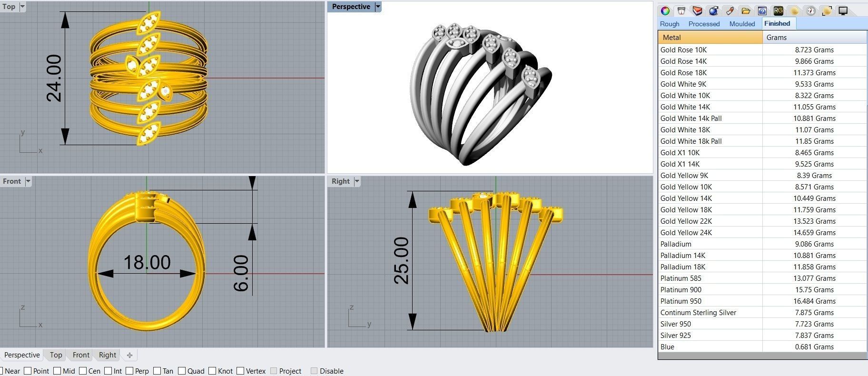
Task: Select the Continum Sterling Silver row
Action: click(762, 312)
